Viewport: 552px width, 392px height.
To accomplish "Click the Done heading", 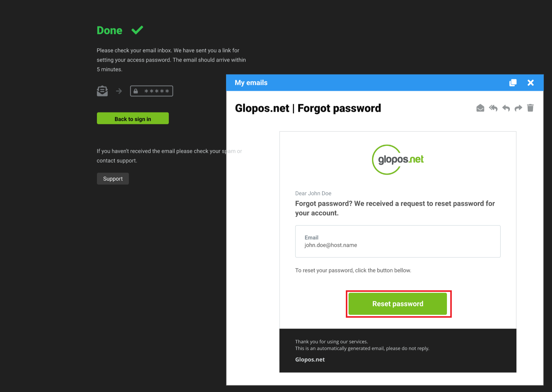I will click(110, 30).
